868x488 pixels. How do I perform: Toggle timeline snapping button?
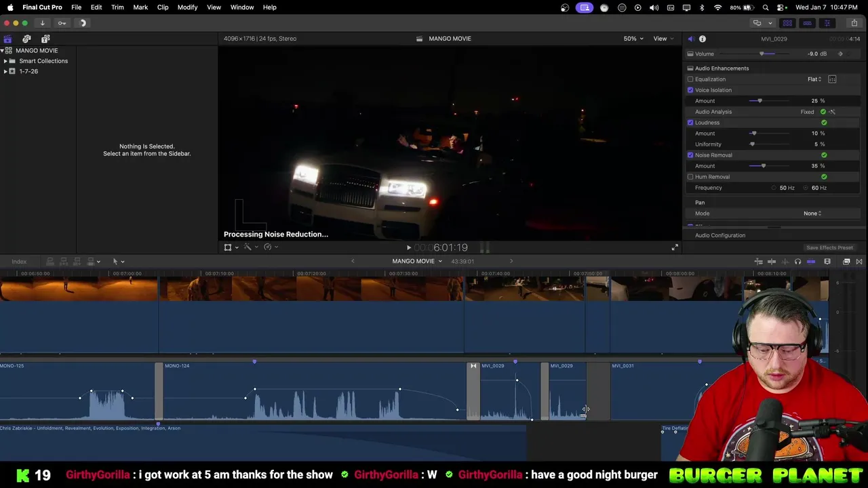[811, 262]
